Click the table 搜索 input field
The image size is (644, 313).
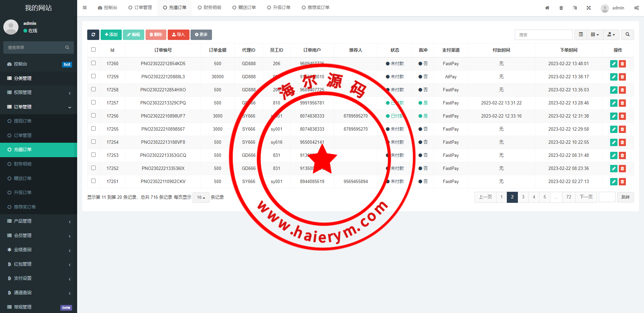coord(543,35)
